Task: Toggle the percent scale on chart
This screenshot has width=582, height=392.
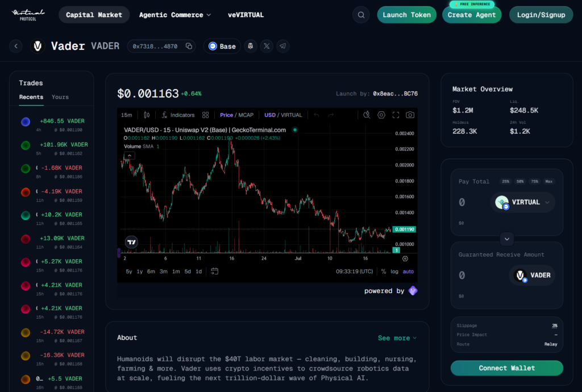Action: [x=384, y=272]
